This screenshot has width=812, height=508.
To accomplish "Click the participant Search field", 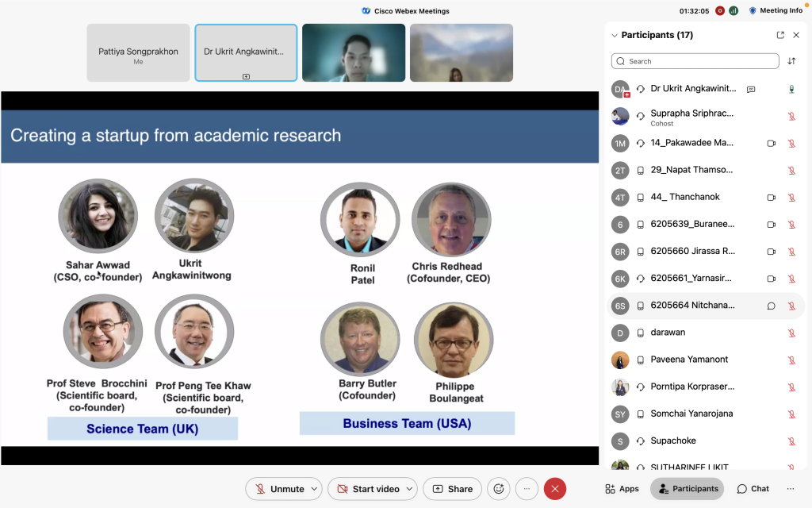I will pos(695,61).
